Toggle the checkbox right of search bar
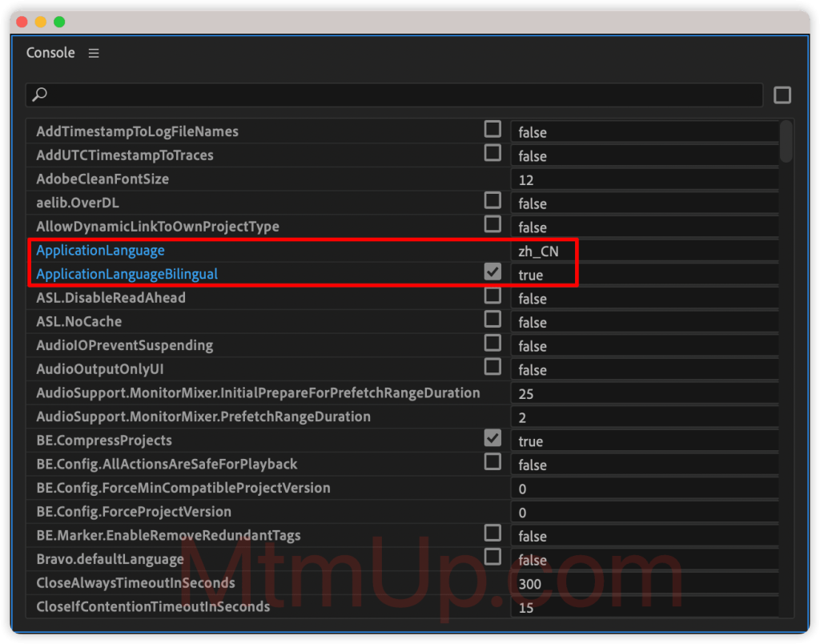The height and width of the screenshot is (644, 820). click(x=782, y=95)
